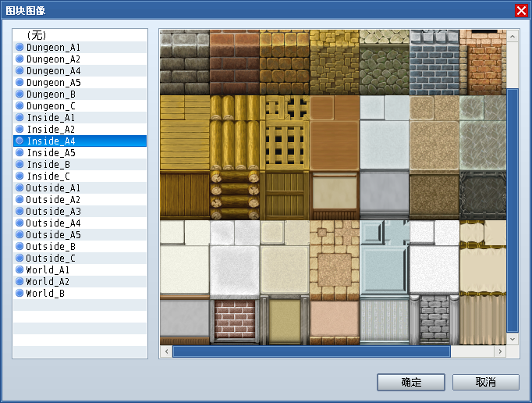Select World_A1 in the list

[x=80, y=270]
